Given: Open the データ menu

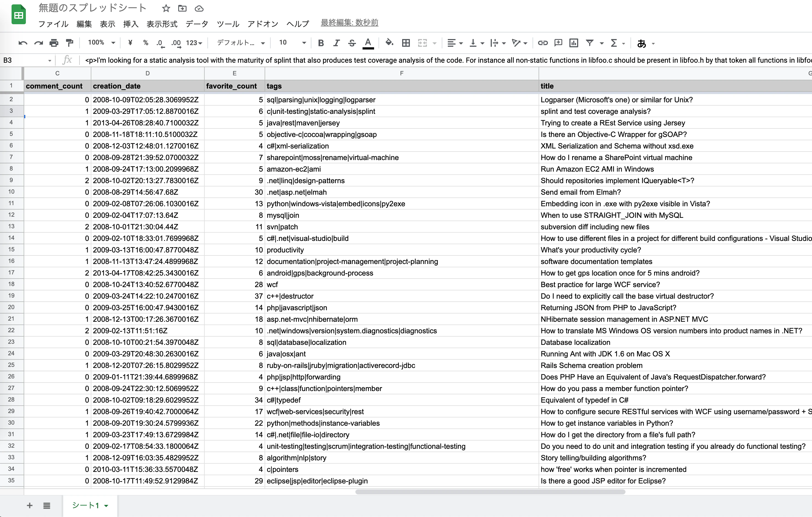Looking at the screenshot, I should tap(197, 24).
